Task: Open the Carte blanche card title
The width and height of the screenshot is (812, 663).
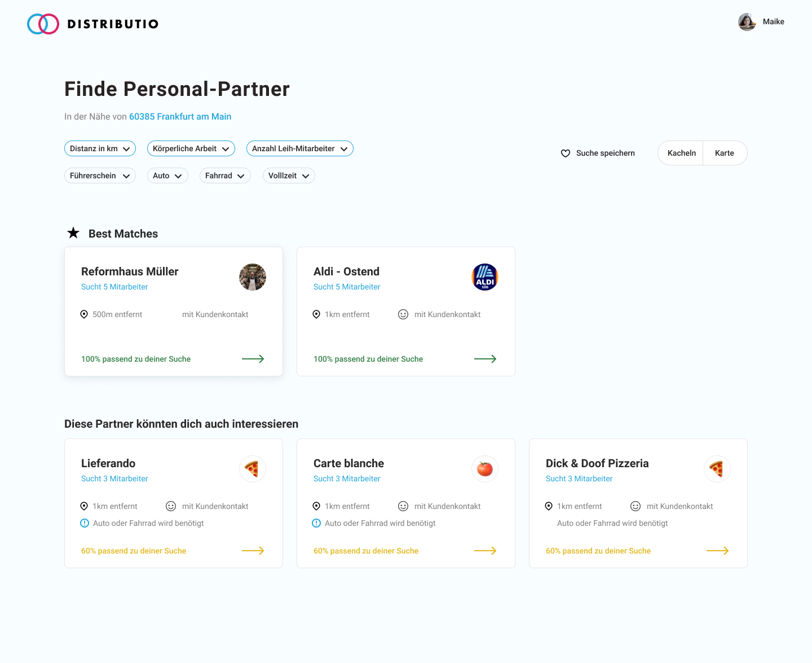Action: tap(348, 463)
